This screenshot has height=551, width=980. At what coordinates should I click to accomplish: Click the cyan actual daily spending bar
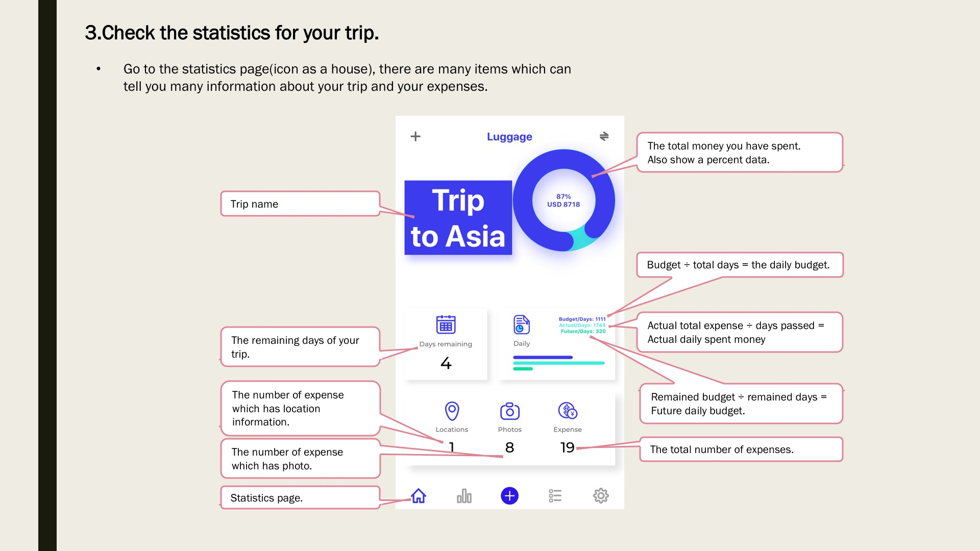[x=558, y=363]
